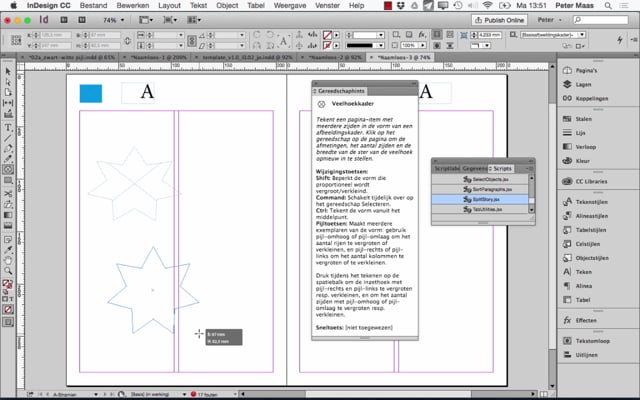Viewport: 640px width, 400px height.
Task: Open the Layout menu
Action: (169, 6)
